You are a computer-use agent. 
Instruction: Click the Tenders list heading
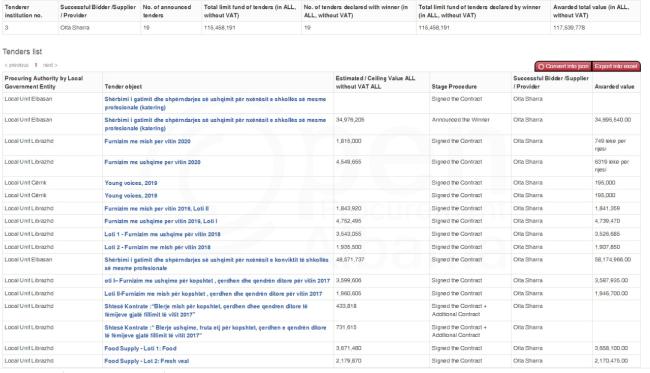pos(22,51)
